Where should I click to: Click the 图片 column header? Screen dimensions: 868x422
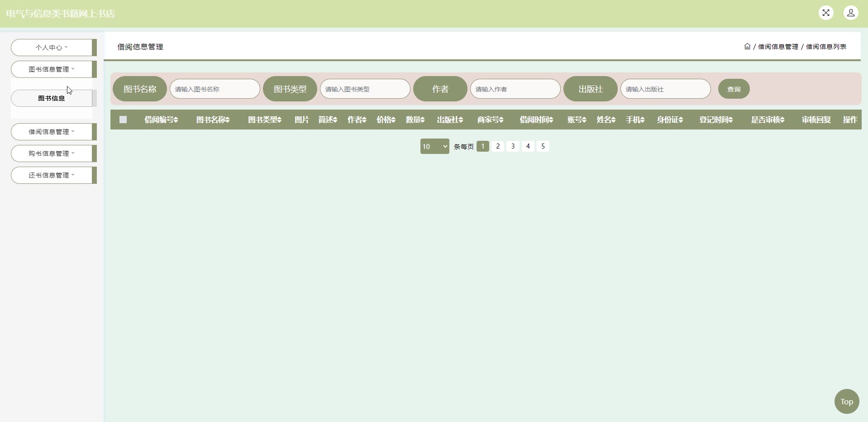click(301, 120)
